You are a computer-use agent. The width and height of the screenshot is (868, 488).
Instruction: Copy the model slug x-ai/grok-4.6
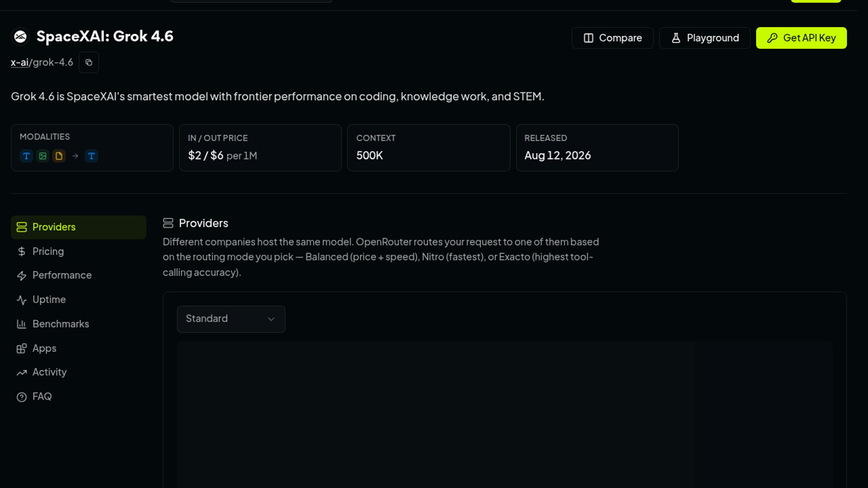click(89, 62)
